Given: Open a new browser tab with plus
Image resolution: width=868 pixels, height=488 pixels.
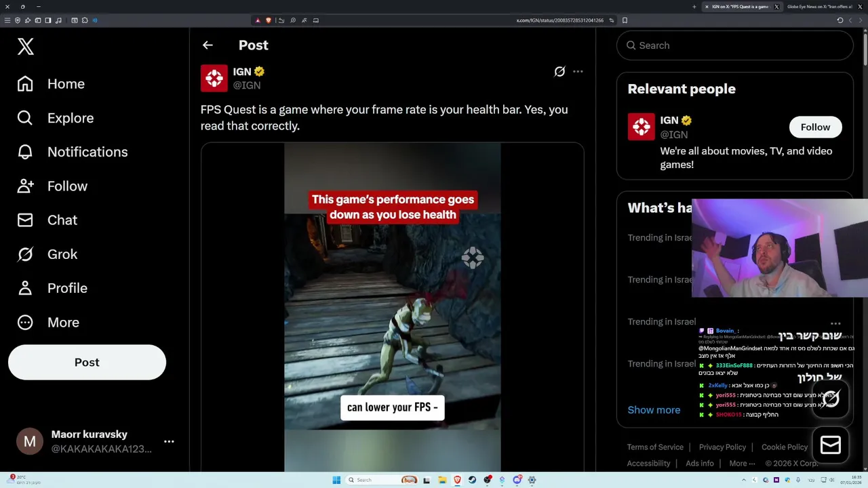Looking at the screenshot, I should tap(694, 7).
